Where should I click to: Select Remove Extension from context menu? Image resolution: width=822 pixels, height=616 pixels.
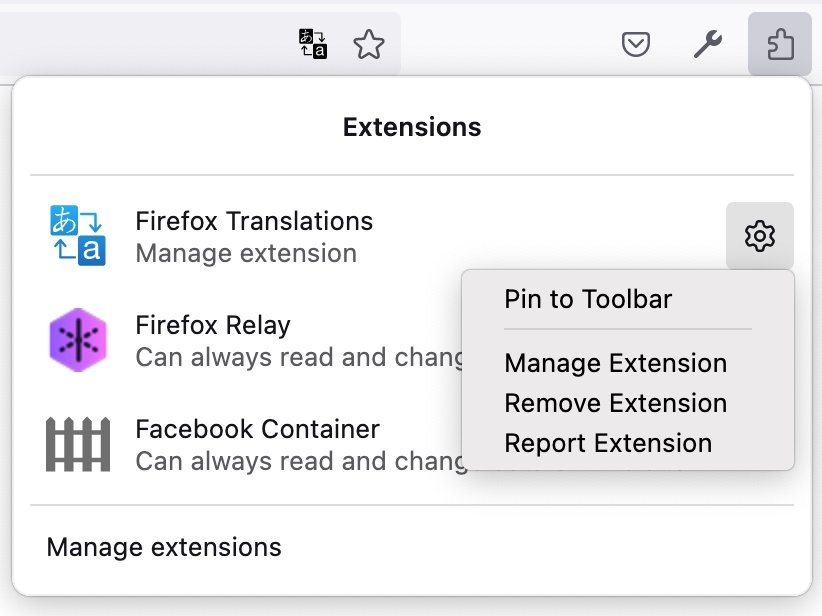pyautogui.click(x=615, y=403)
